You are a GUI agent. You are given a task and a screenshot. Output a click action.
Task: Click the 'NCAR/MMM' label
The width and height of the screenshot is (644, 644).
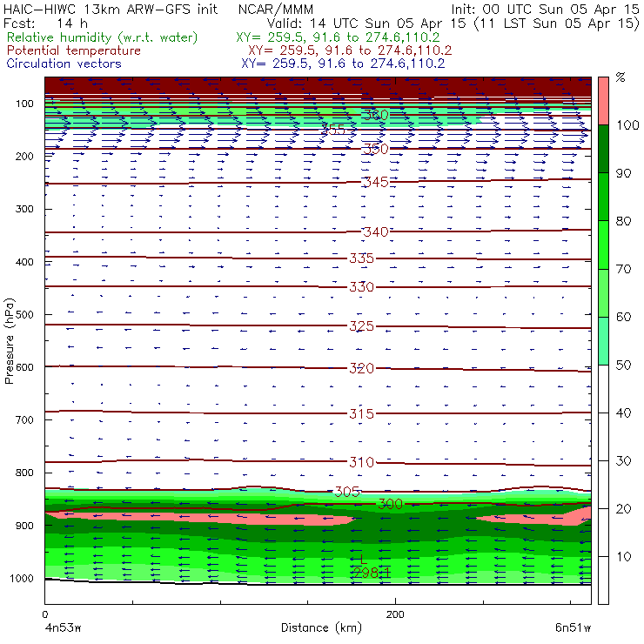[x=276, y=9]
